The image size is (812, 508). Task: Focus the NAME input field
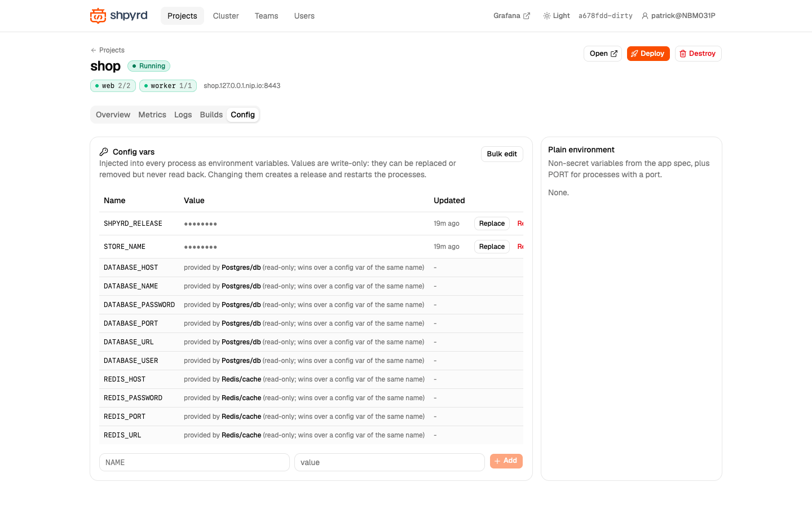[195, 462]
